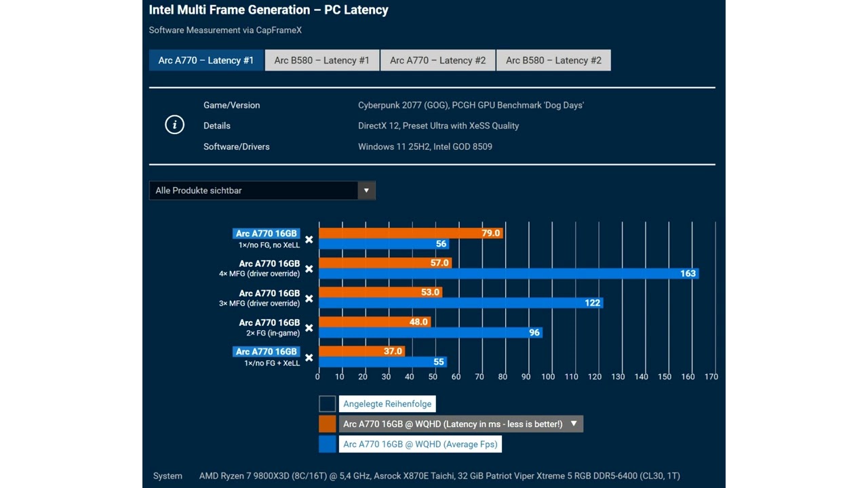Highlight Arc A770 16GB 1×/no FG, no XeLL label
The width and height of the screenshot is (868, 488).
click(267, 233)
